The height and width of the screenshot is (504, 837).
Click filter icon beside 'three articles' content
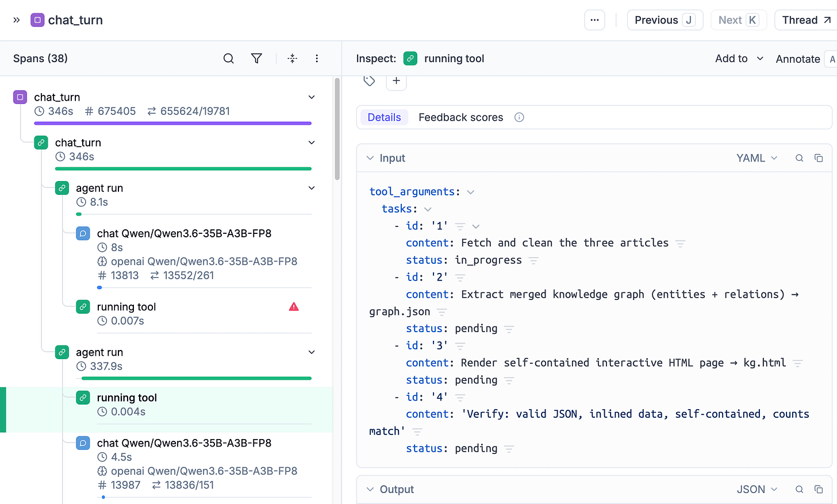pyautogui.click(x=680, y=244)
